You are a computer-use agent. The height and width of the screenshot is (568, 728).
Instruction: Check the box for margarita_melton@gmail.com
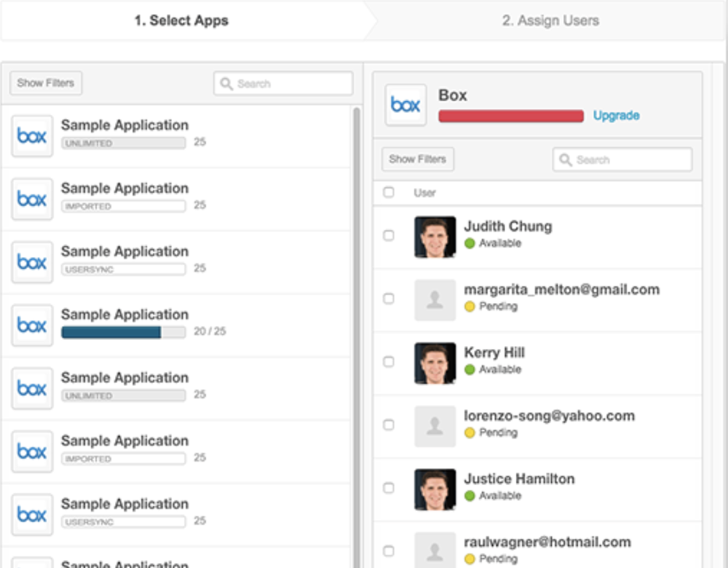coord(389,298)
